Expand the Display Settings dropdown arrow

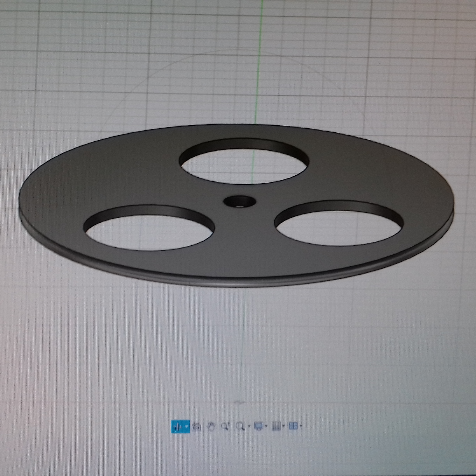click(x=266, y=426)
